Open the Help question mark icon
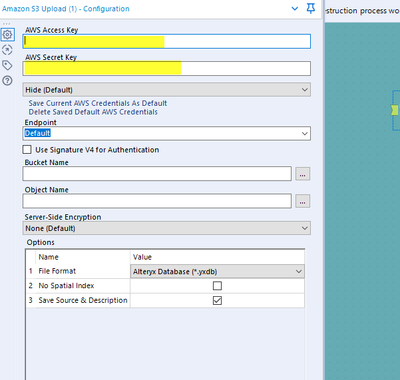400x380 pixels. [x=7, y=80]
